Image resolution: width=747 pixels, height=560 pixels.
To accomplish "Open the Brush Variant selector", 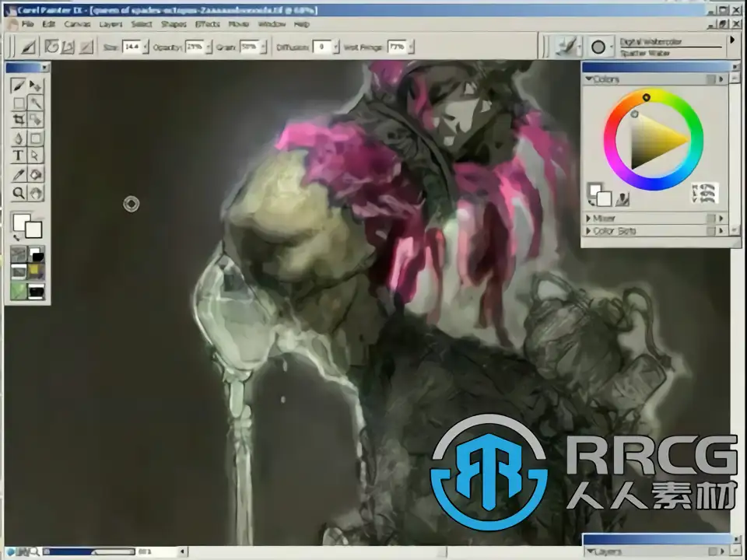I will tap(599, 47).
